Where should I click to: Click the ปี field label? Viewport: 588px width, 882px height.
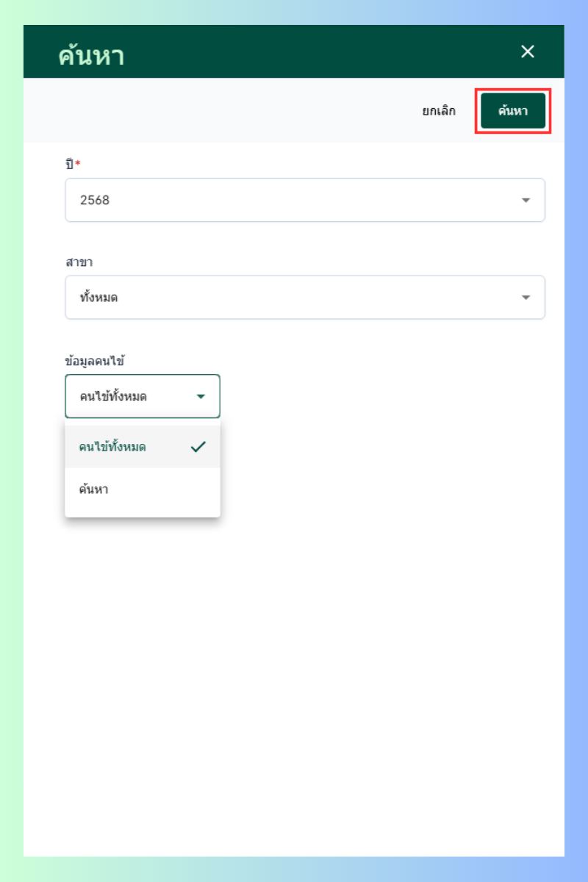[x=69, y=164]
